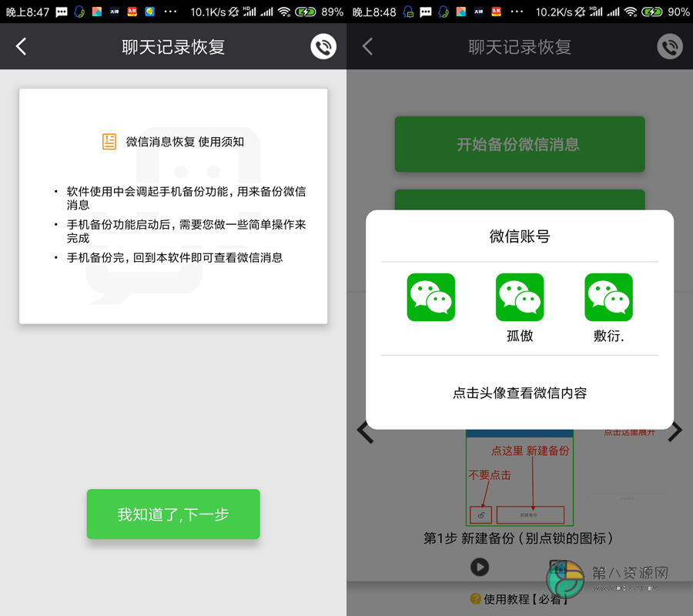693x616 pixels.
Task: Tap the Wi-Fi icon next to the 89% battery
Action: 284,12
